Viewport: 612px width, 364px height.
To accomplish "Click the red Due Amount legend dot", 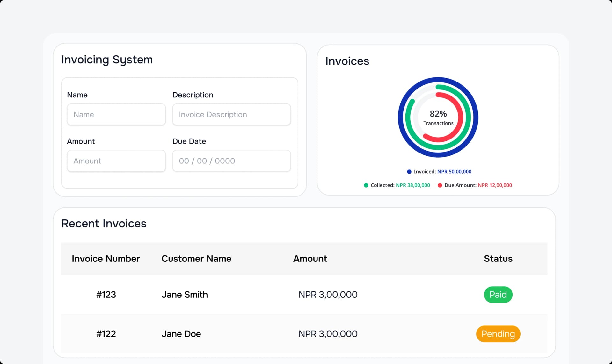I will [440, 185].
